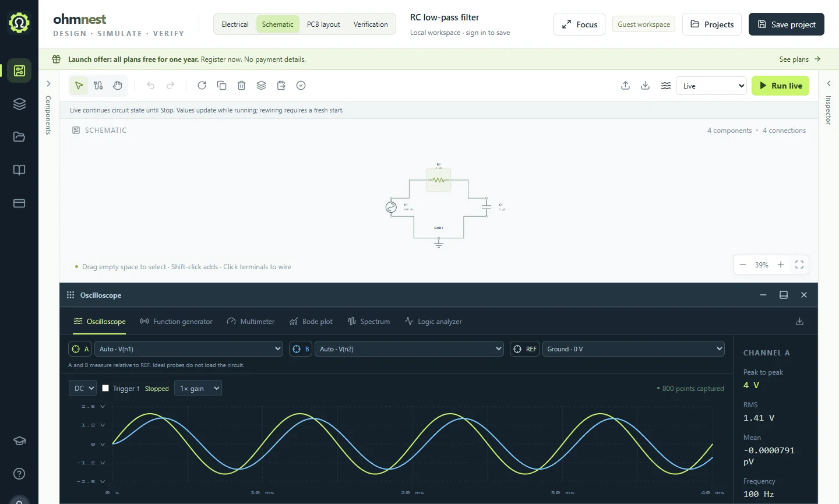Image resolution: width=839 pixels, height=504 pixels.
Task: Open the help question mark icon
Action: point(19,474)
